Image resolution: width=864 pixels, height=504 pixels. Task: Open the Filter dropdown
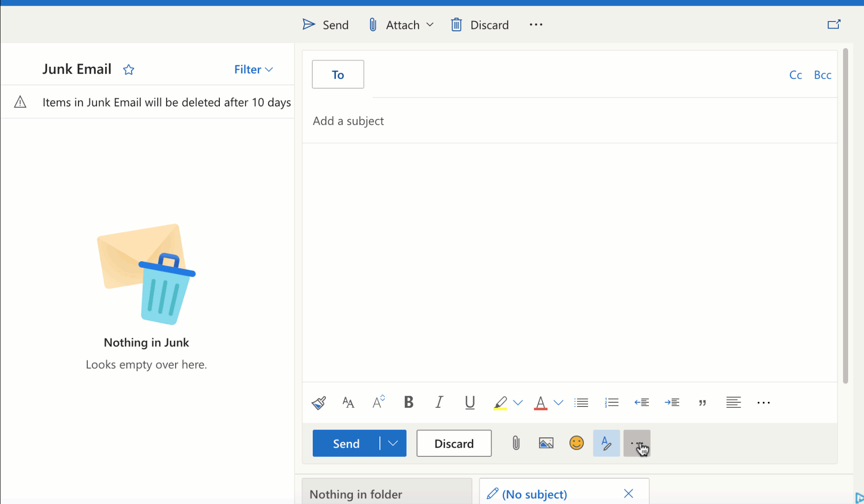click(253, 70)
